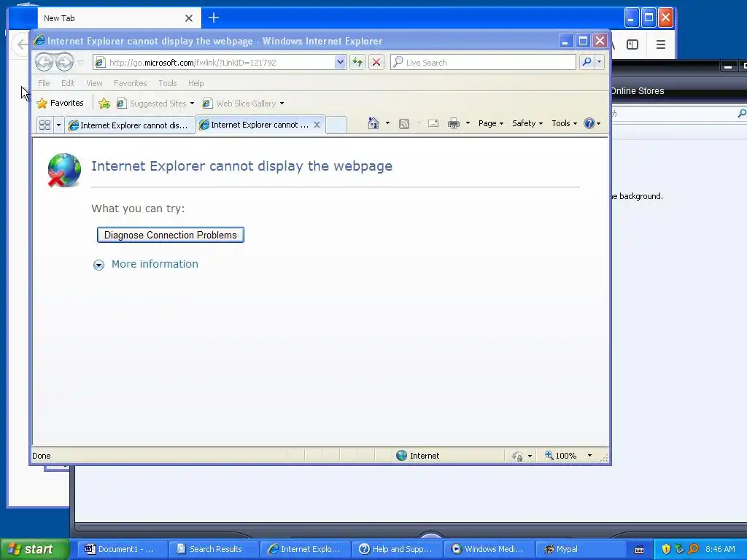Go back with Internet Explorer's Back arrow
747x560 pixels.
click(44, 62)
